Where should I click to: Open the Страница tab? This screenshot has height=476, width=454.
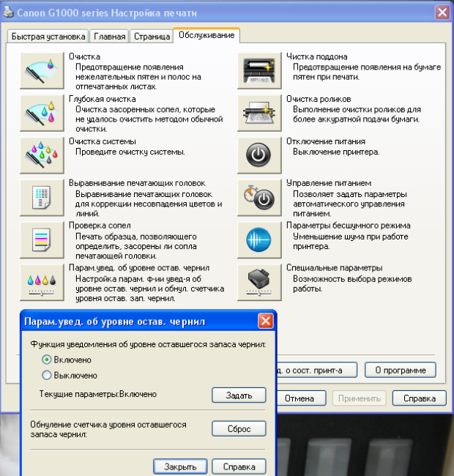pyautogui.click(x=152, y=37)
